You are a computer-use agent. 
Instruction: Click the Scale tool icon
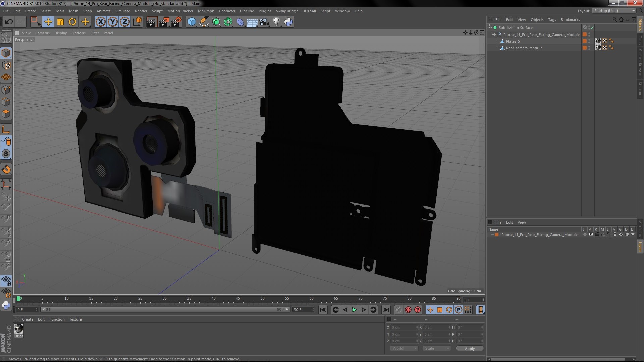click(60, 22)
